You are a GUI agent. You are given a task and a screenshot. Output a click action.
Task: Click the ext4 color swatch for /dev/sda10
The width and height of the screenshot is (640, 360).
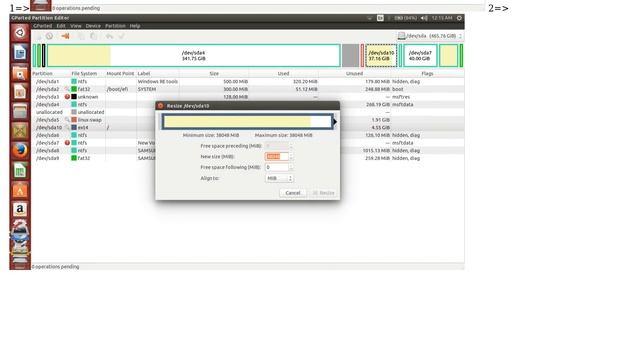click(74, 127)
